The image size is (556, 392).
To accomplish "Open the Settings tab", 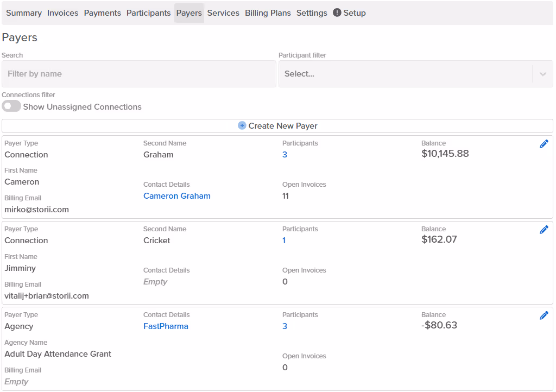I will pos(312,13).
